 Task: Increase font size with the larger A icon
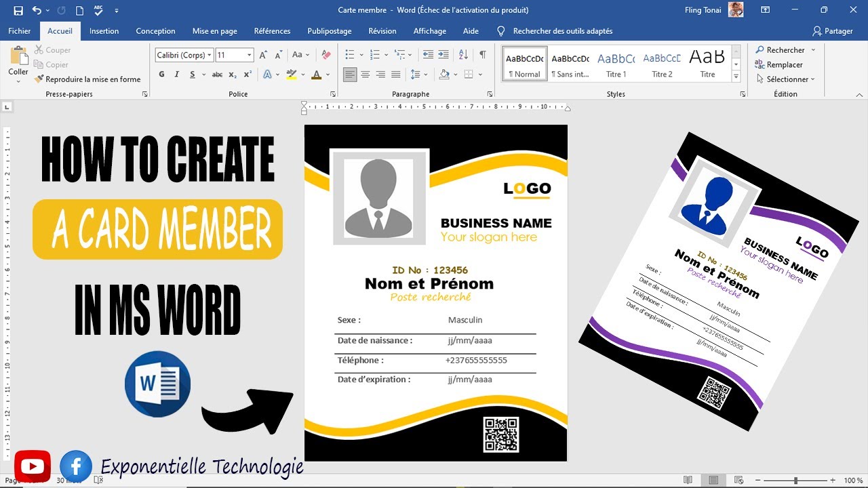(x=263, y=55)
